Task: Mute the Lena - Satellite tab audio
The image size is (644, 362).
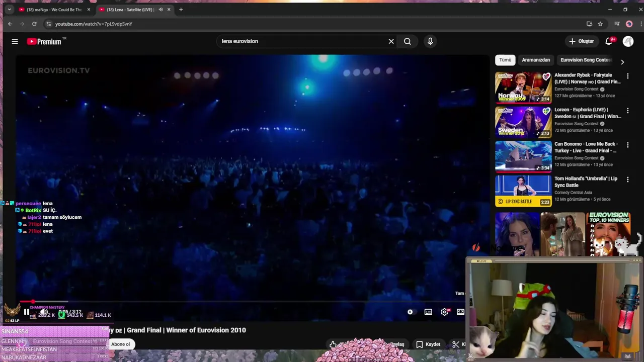Action: pyautogui.click(x=160, y=9)
